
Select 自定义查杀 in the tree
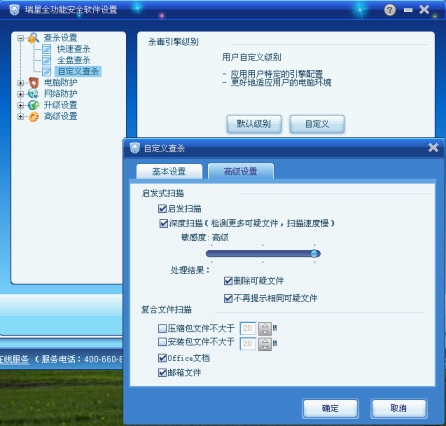pos(78,71)
